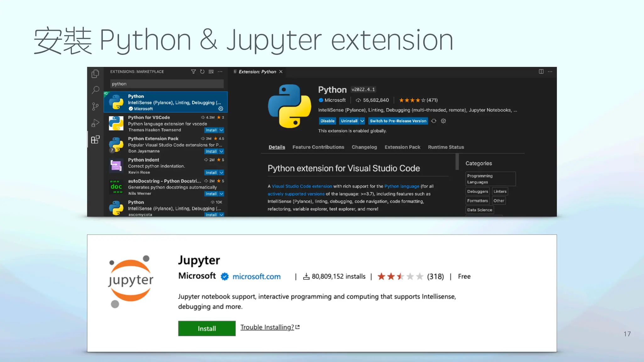Install the Python Indent extension
The width and height of the screenshot is (644, 362).
tap(211, 173)
